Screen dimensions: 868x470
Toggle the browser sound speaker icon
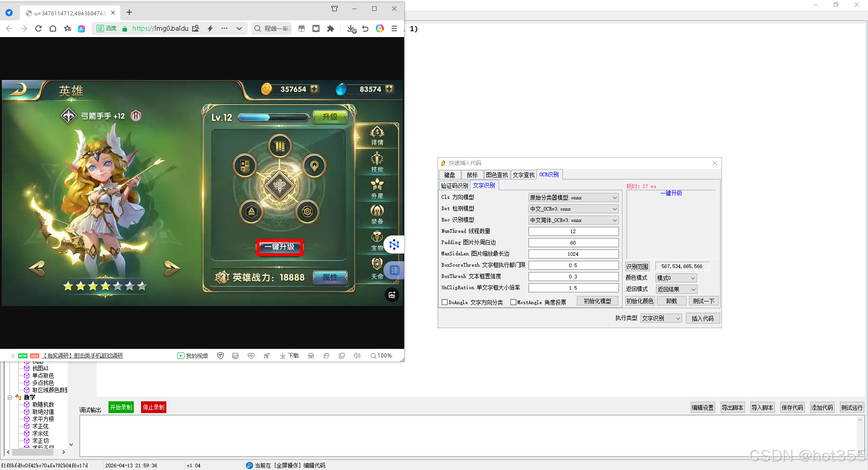pyautogui.click(x=357, y=356)
